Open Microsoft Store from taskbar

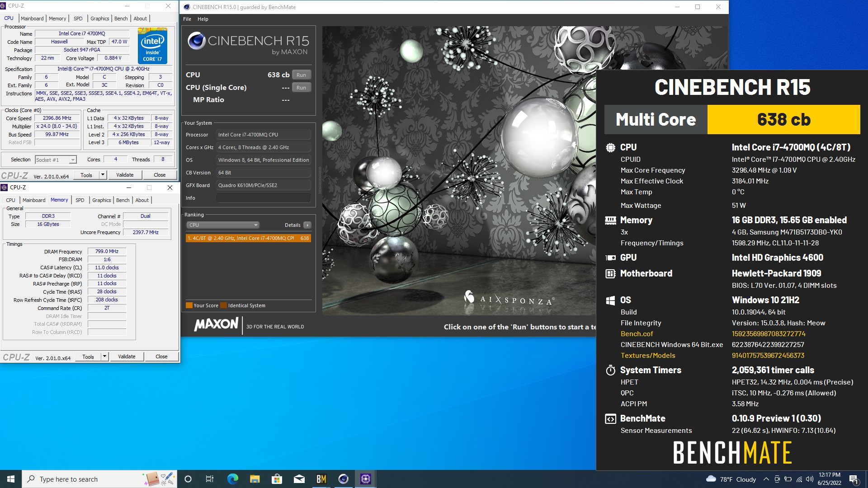(x=277, y=479)
